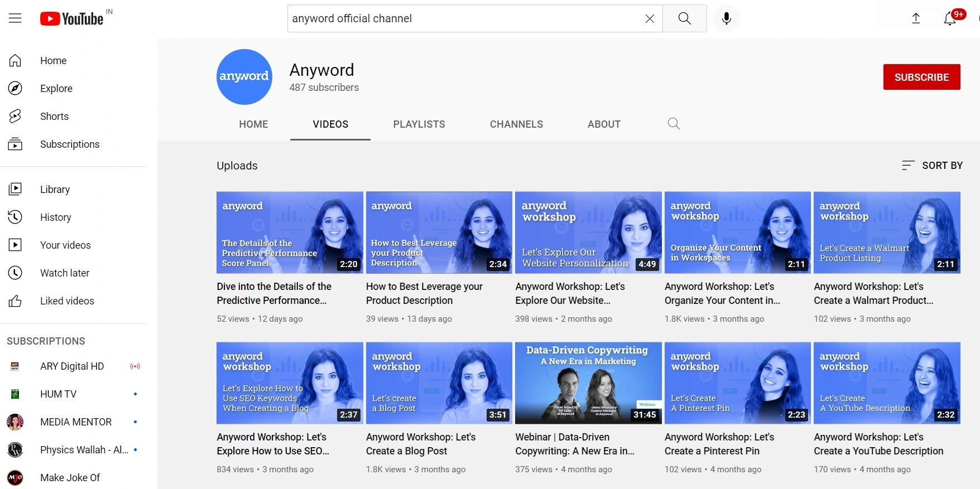The height and width of the screenshot is (489, 980).
Task: Open SEO Keywords workshop thumbnail
Action: [x=290, y=383]
